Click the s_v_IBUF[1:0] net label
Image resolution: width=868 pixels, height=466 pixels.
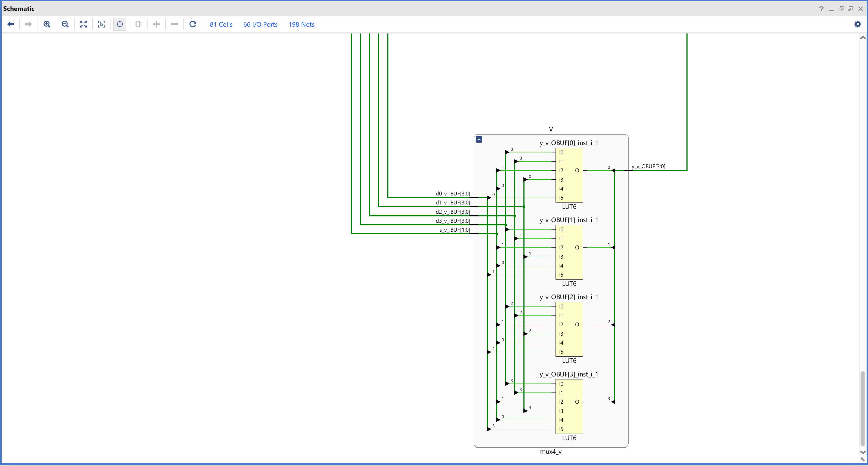(x=454, y=230)
